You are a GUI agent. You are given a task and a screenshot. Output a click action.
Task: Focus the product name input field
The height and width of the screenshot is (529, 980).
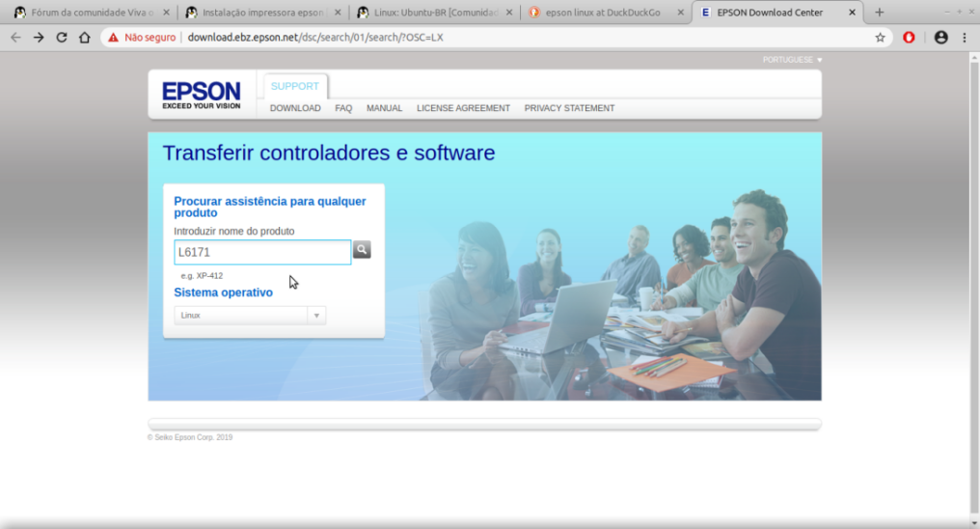pos(262,252)
